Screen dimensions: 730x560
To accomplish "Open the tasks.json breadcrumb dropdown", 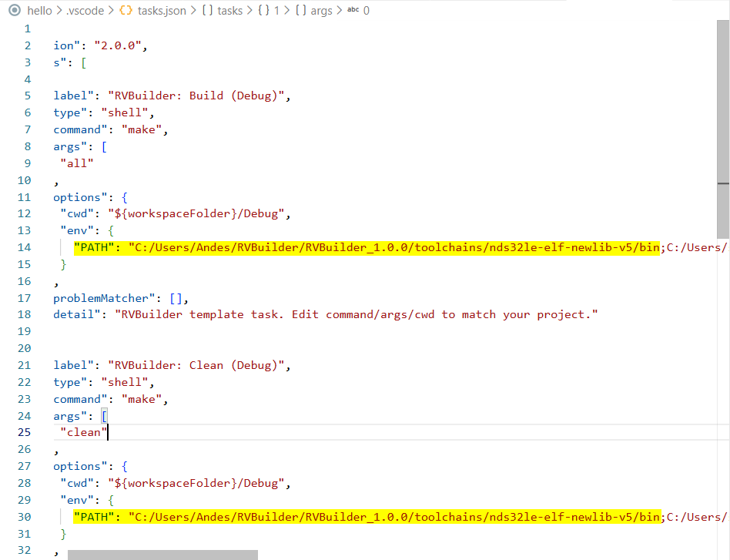I will coord(162,11).
